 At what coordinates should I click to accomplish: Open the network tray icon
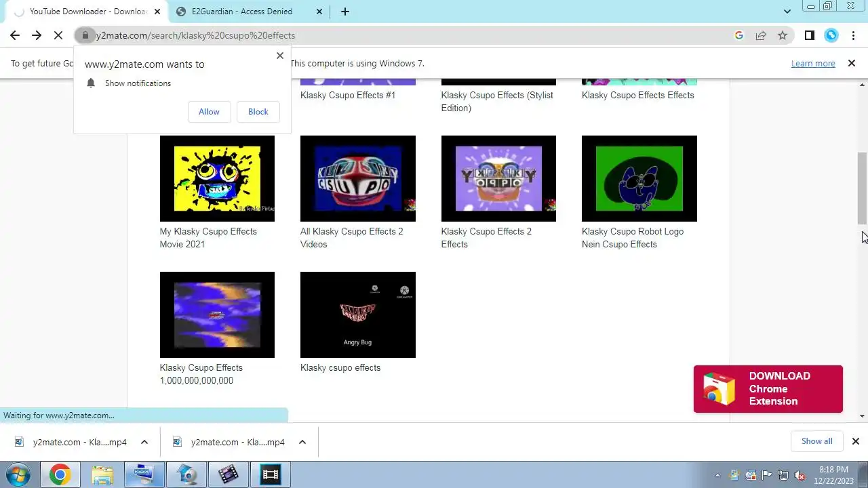[x=783, y=475]
